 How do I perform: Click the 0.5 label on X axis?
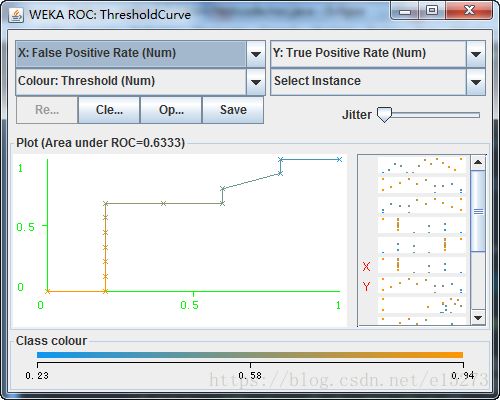189,305
